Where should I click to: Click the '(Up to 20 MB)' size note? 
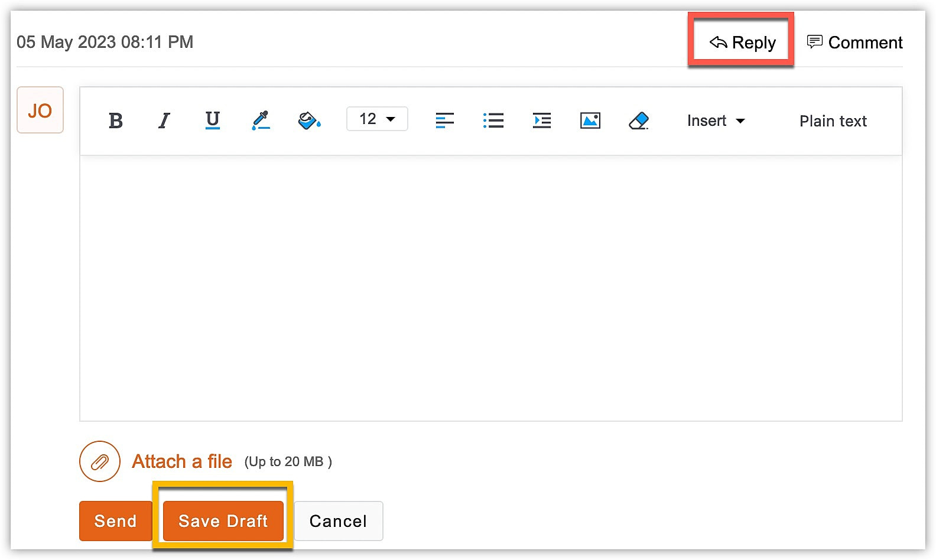[288, 461]
